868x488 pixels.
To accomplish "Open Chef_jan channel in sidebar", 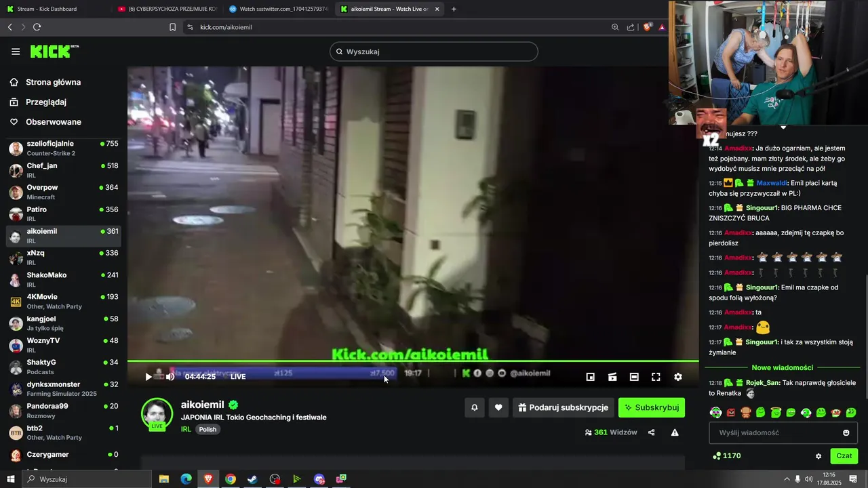I will tap(64, 170).
